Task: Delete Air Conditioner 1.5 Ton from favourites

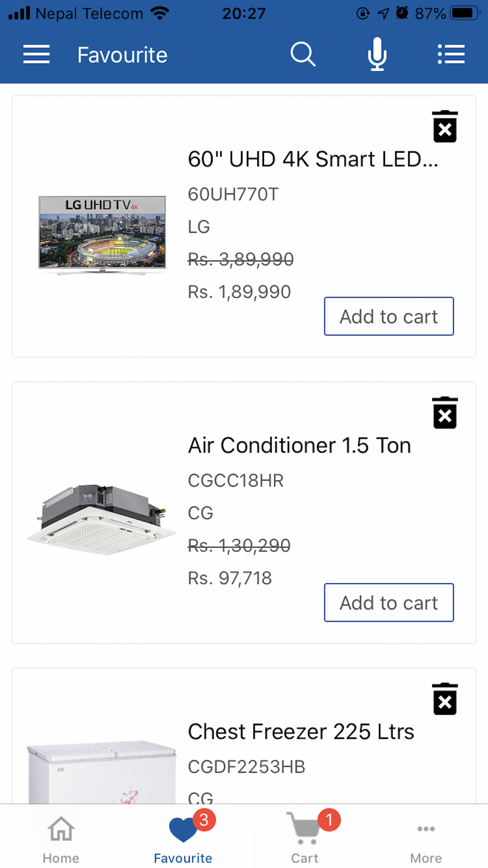Action: [x=445, y=413]
